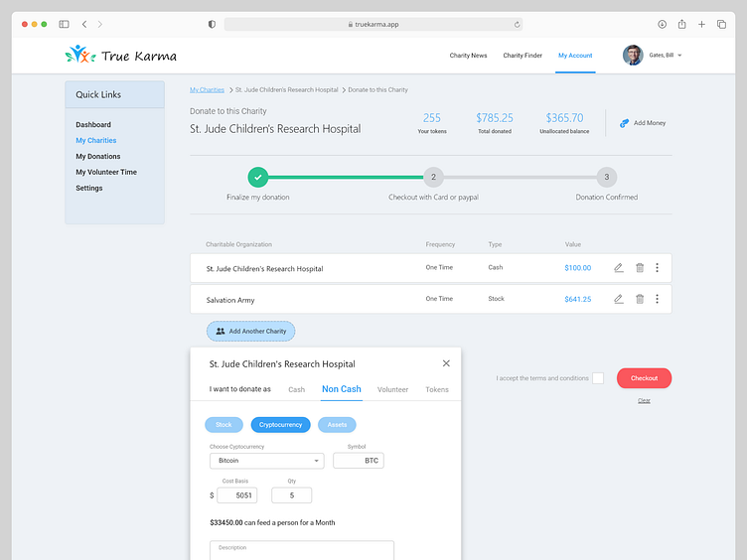Switch to the Volunteer tab
747x560 pixels.
pyautogui.click(x=392, y=389)
